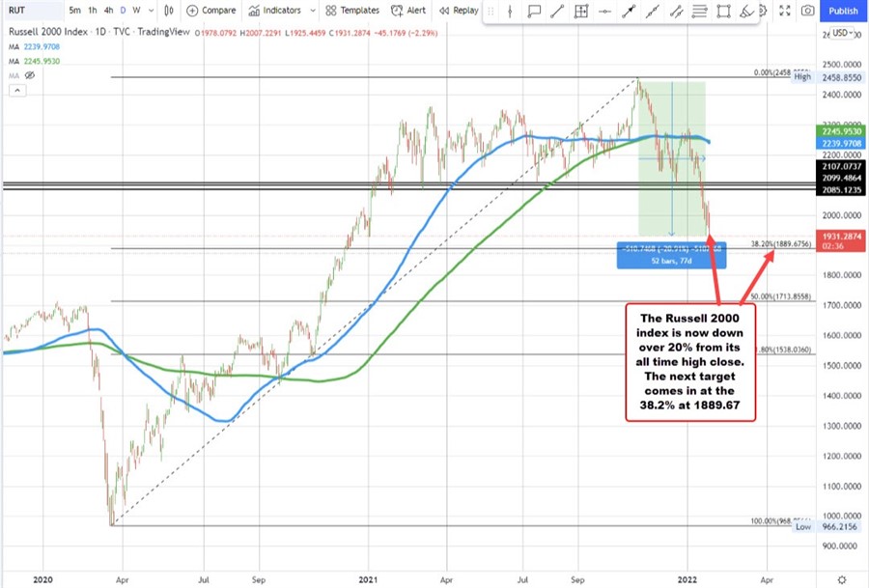This screenshot has height=588, width=869.
Task: Start bar Replay mode
Action: pyautogui.click(x=459, y=11)
